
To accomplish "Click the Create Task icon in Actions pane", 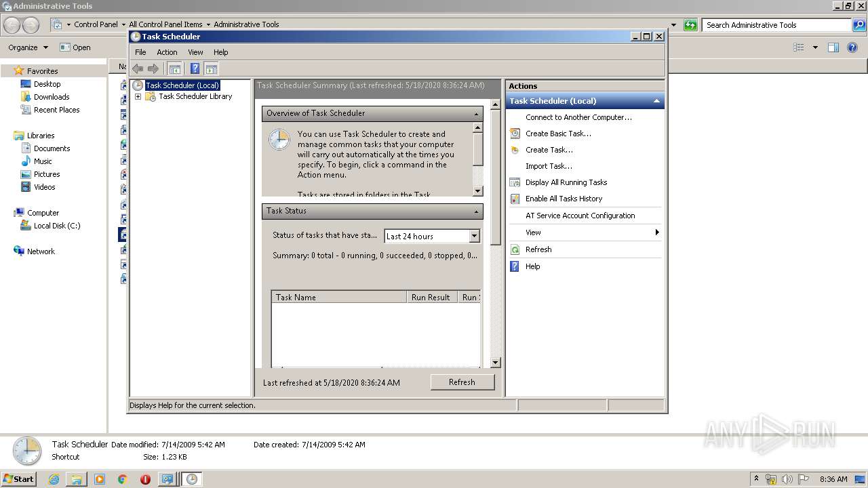I will (515, 150).
